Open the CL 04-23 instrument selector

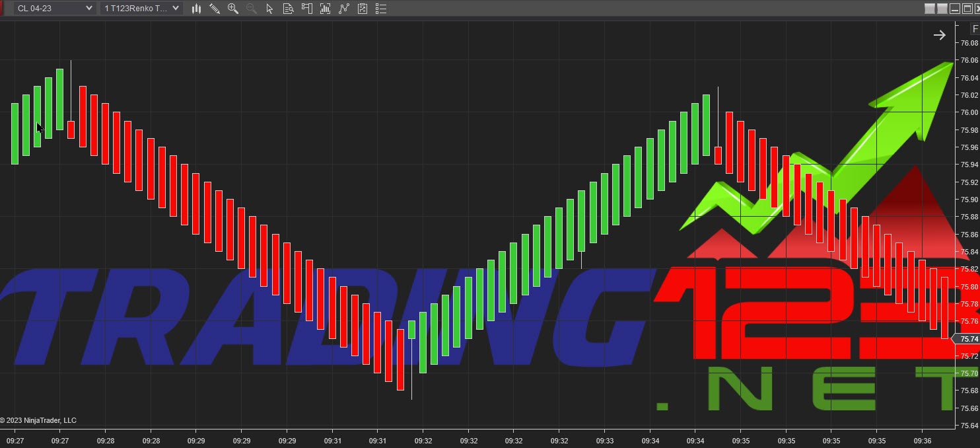54,9
